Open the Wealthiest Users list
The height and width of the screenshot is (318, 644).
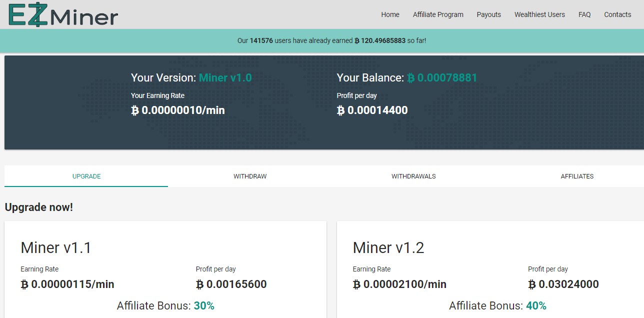pos(539,14)
